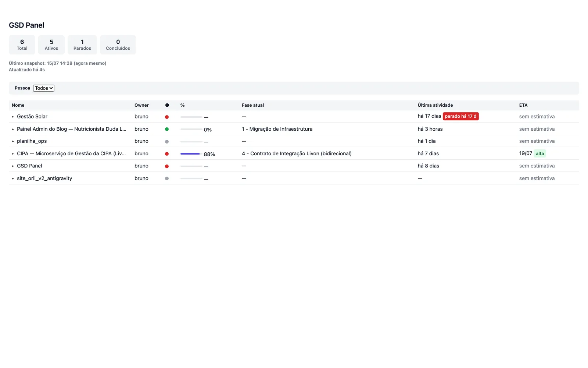Click the red status dot for CIPA row
Image resolution: width=588 pixels, height=368 pixels.
167,154
